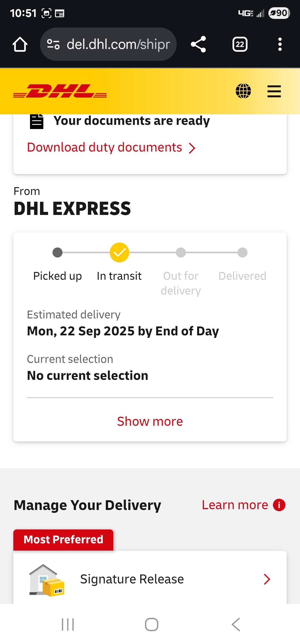The image size is (300, 644).
Task: Open the Signature Release option
Action: pyautogui.click(x=132, y=579)
